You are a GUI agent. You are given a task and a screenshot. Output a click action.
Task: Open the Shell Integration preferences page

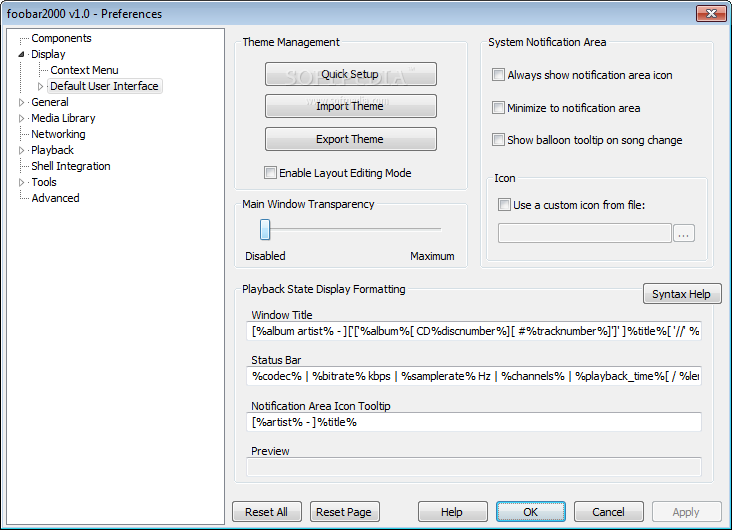coord(70,166)
